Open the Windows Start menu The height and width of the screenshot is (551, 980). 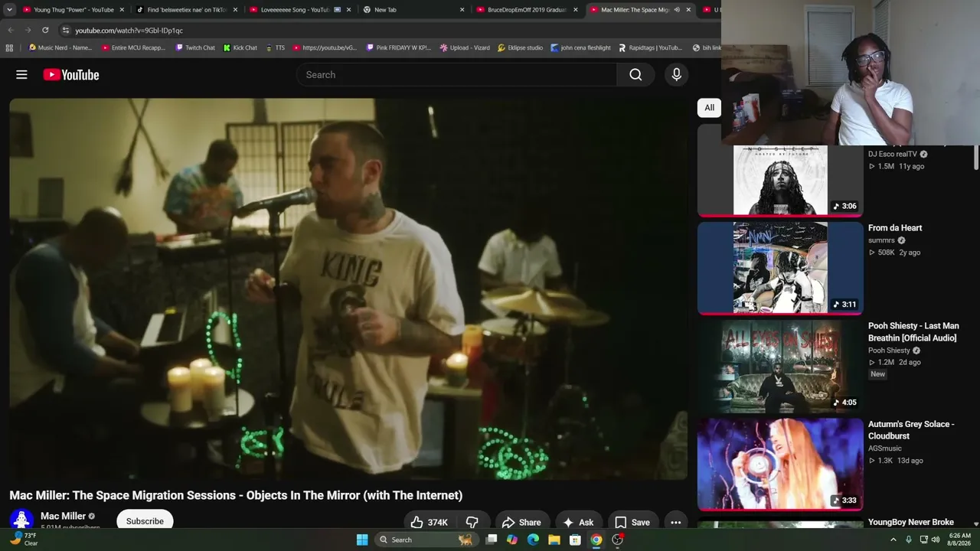pos(362,540)
